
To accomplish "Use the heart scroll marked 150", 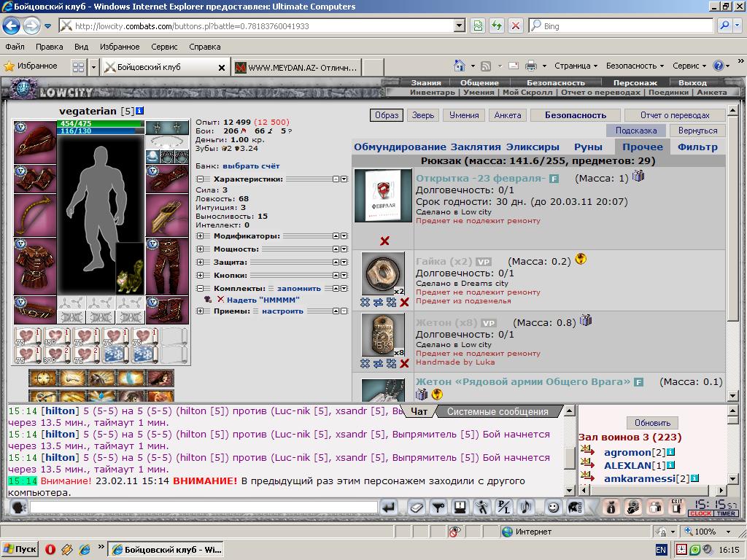I will (x=55, y=337).
